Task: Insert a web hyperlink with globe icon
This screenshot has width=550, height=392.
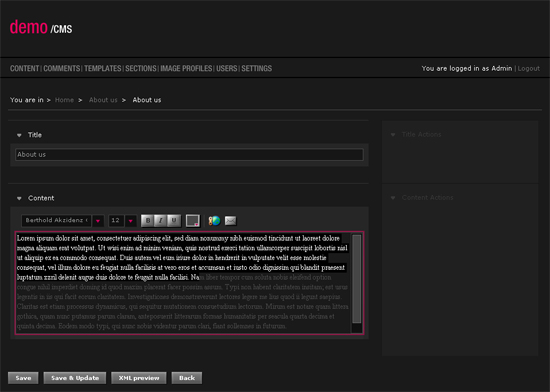Action: point(214,221)
